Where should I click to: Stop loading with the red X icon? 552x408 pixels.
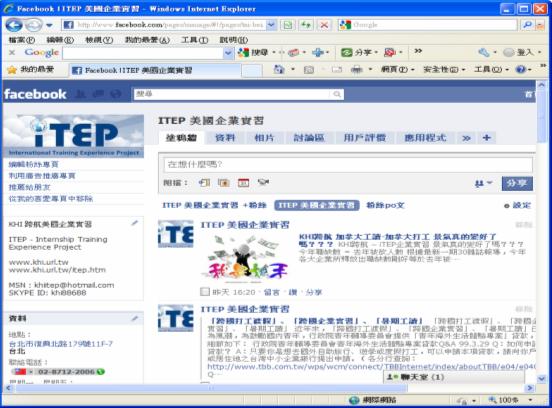(x=324, y=25)
